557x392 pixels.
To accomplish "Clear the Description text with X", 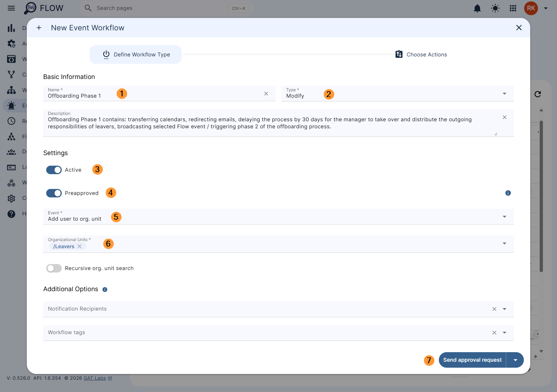I will tap(504, 117).
